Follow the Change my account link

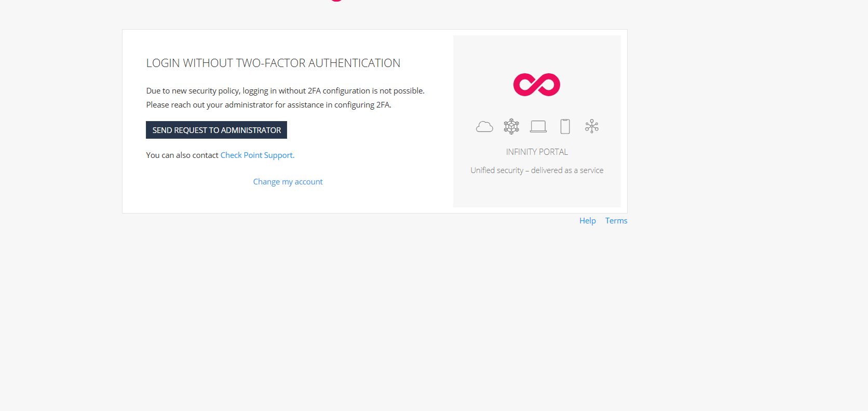point(288,182)
